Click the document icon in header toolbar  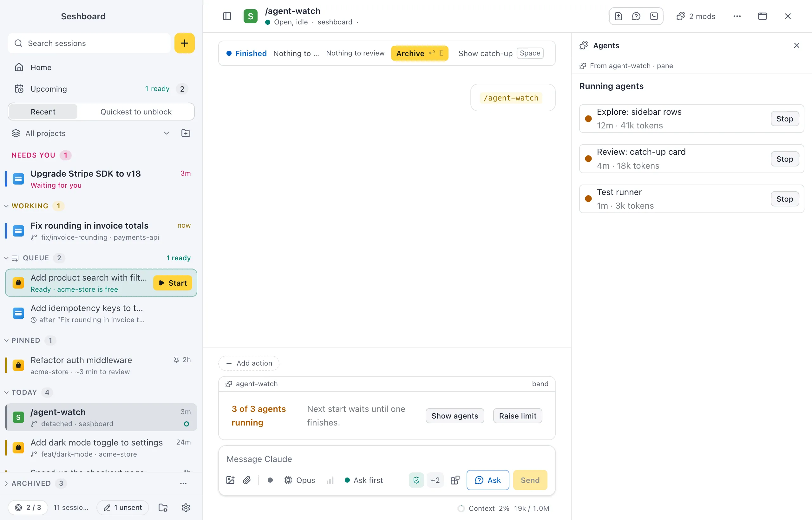[619, 16]
